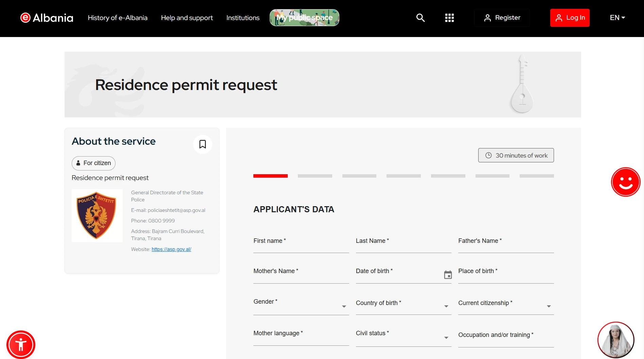Click the search magnifier icon
644x359 pixels.
click(x=421, y=18)
